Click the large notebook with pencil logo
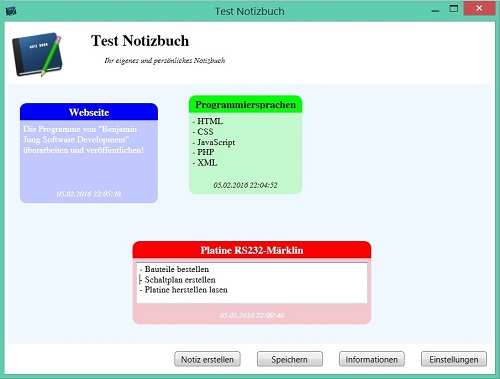The image size is (500, 379). click(x=37, y=54)
